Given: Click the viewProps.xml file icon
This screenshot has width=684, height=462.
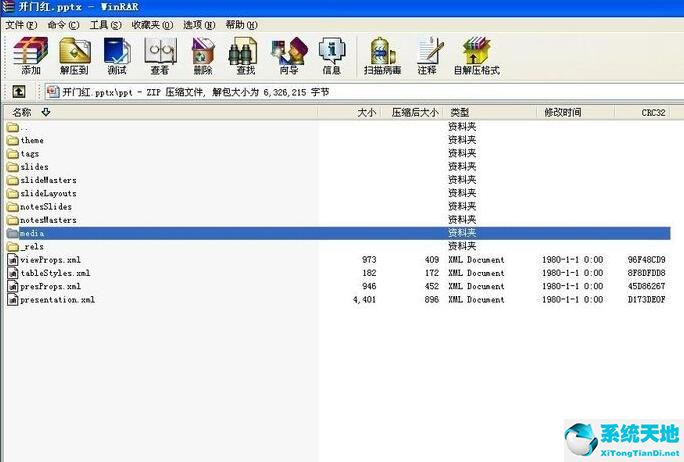Looking at the screenshot, I should tap(13, 260).
